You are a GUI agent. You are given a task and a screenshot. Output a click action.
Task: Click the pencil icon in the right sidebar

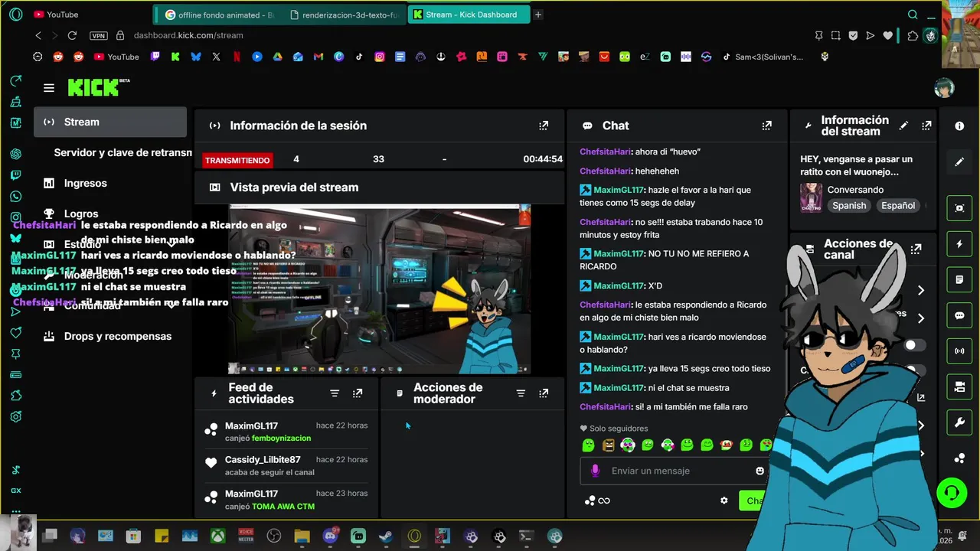click(959, 162)
